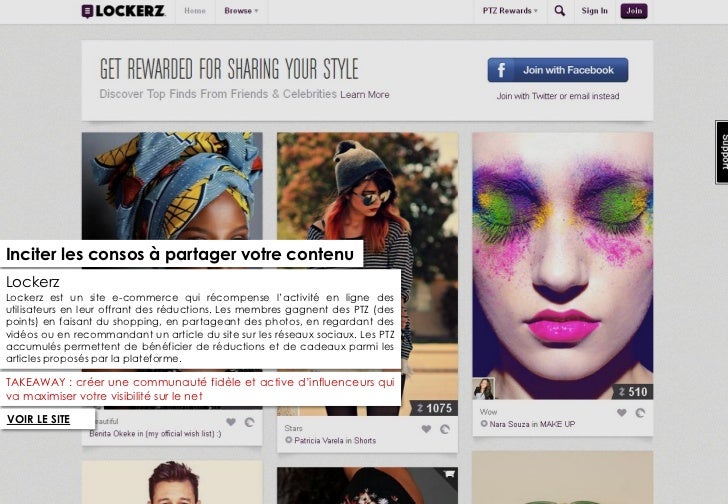
Task: Click the Get Rewarded headline
Action: point(229,69)
